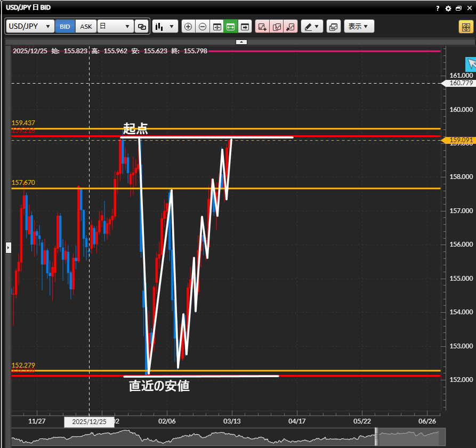Open the settings gear in the title bar

click(448, 9)
